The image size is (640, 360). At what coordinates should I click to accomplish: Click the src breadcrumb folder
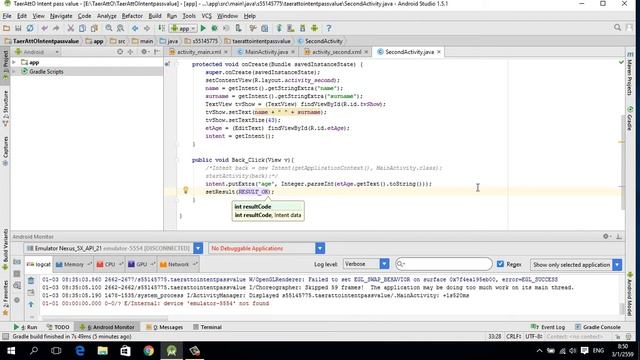tap(118, 41)
